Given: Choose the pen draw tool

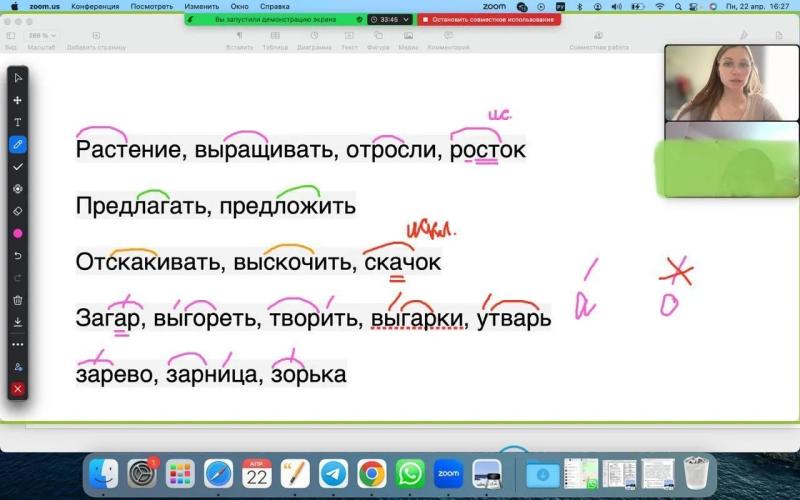Looking at the screenshot, I should tap(18, 144).
